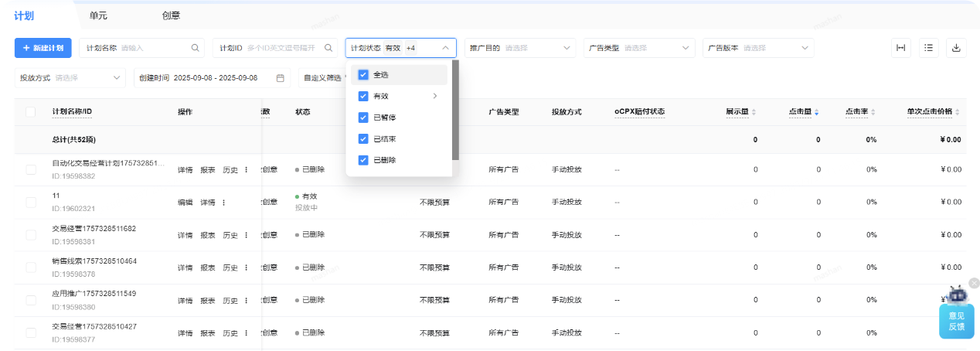Click the status dropdown list scrollbar

pyautogui.click(x=456, y=111)
